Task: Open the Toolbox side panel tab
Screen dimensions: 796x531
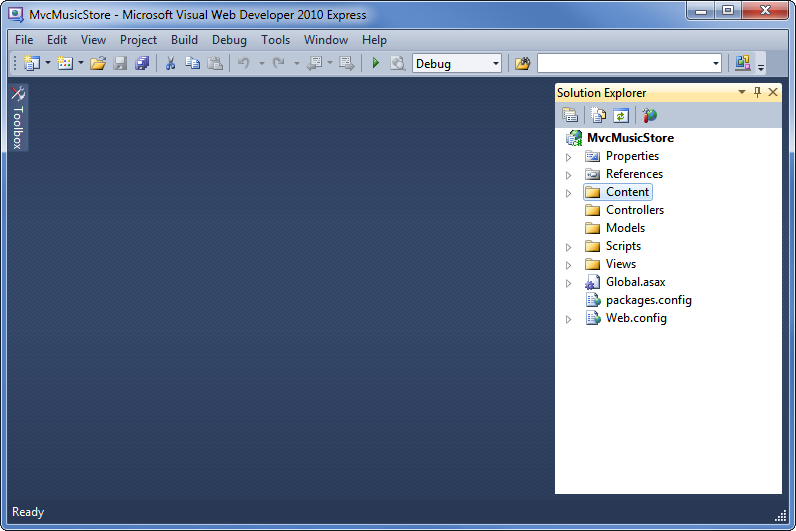Action: [17, 118]
